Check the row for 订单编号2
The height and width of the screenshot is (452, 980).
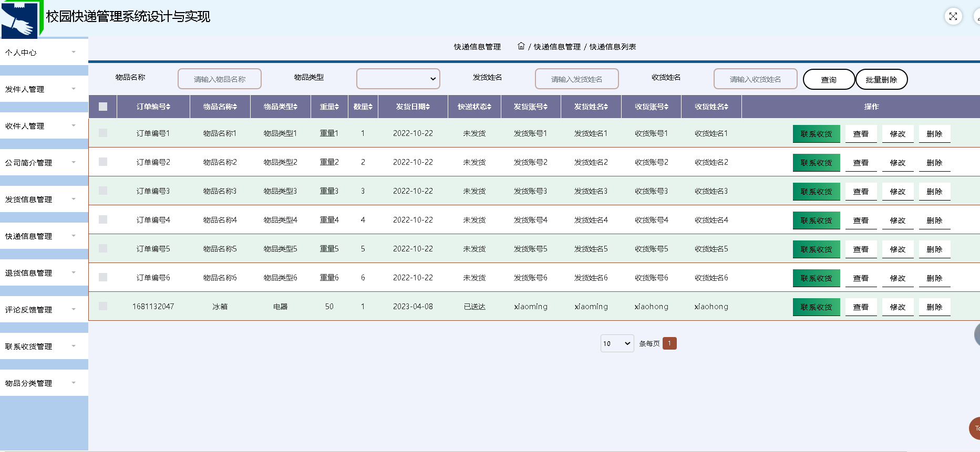(x=103, y=162)
